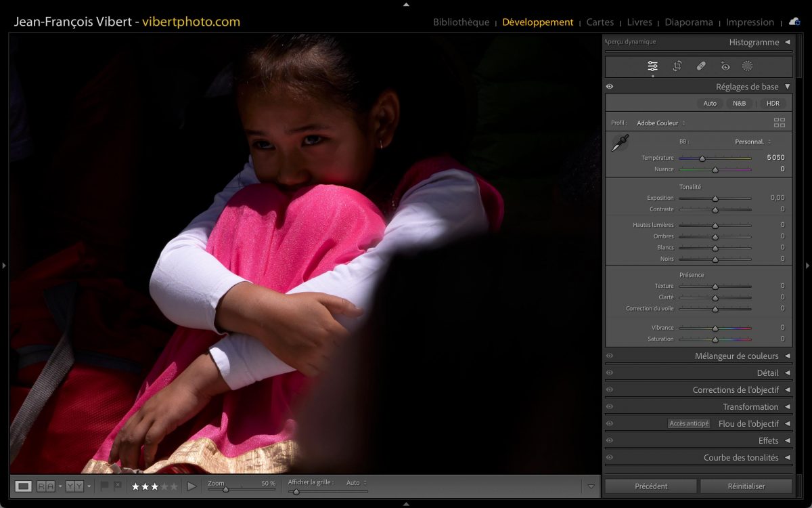Select the Crop overlay tool
Screen dimensions: 812x508
pos(677,66)
